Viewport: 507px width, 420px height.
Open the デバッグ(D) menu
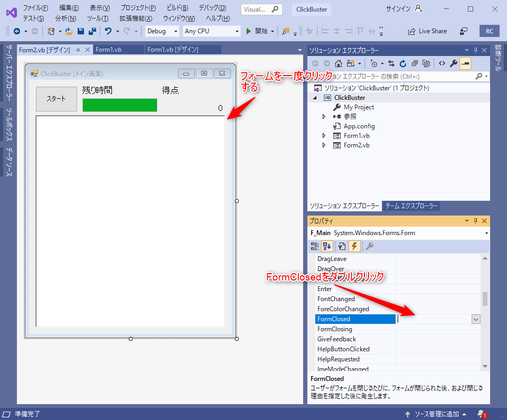coord(212,8)
